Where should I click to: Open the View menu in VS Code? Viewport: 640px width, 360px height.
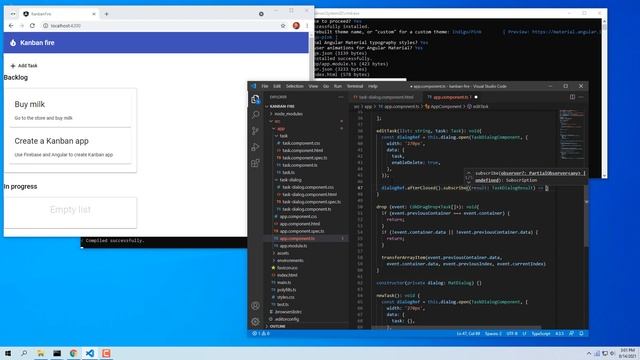click(x=313, y=86)
